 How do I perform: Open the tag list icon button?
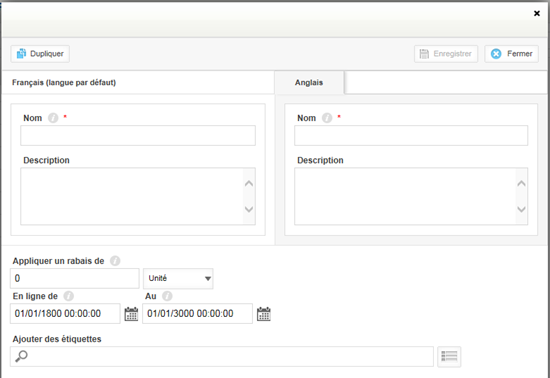click(449, 357)
